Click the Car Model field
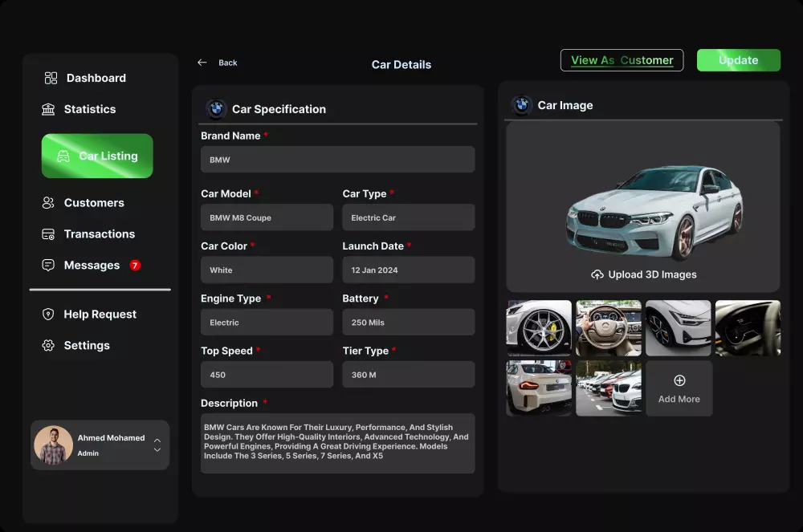Screen dimensions: 803x532 pyautogui.click(x=267, y=217)
